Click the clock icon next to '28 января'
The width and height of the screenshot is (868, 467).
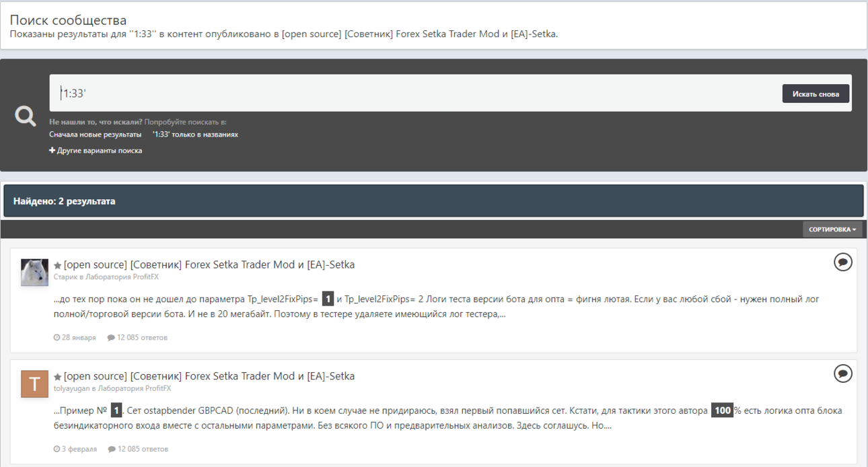pyautogui.click(x=57, y=338)
